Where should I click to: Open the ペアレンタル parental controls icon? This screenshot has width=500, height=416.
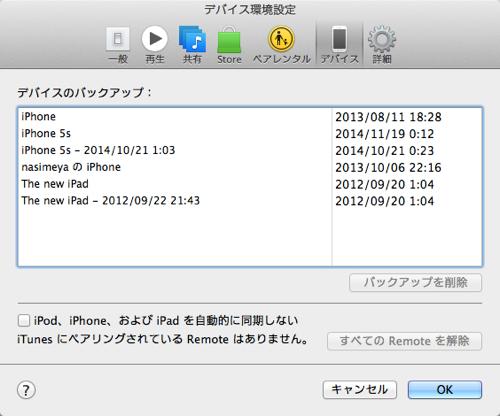click(x=281, y=45)
